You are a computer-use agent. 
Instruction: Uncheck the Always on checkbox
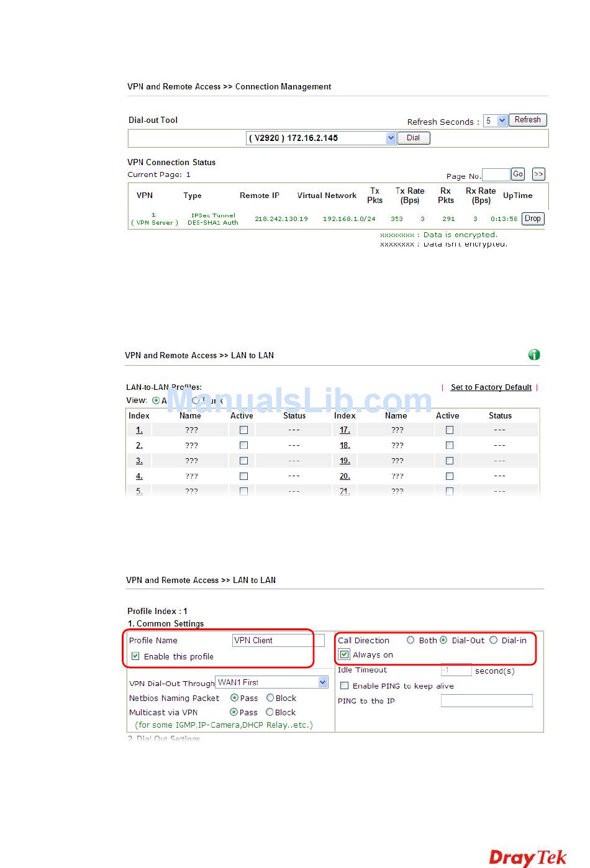(344, 654)
